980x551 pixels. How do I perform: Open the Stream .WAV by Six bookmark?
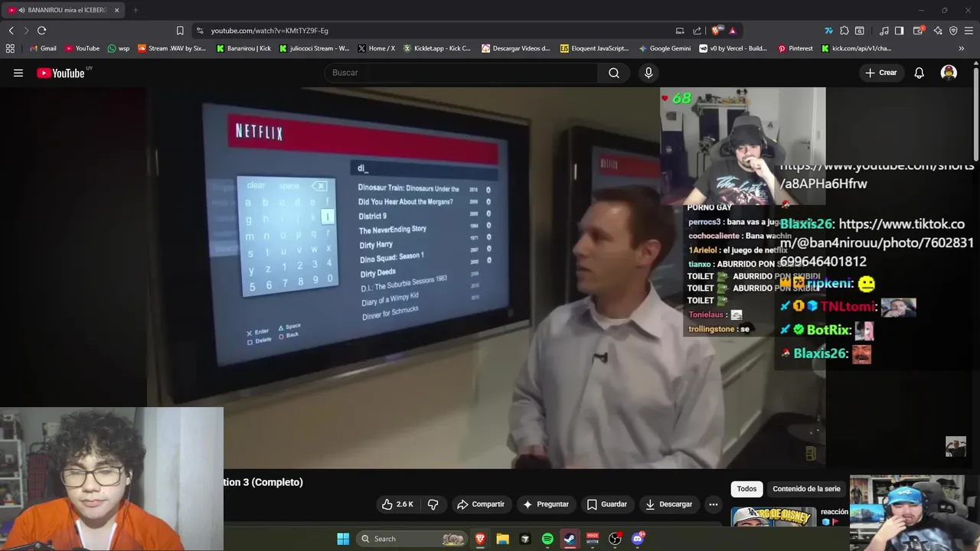pyautogui.click(x=172, y=48)
